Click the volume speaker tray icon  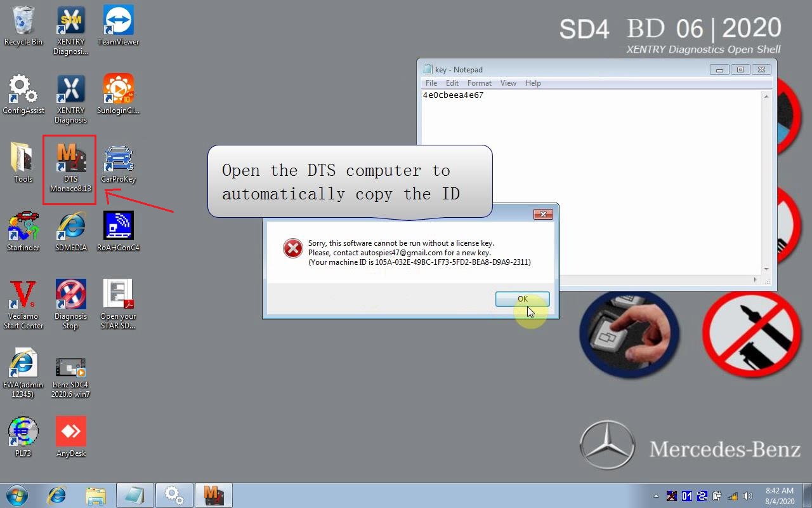coord(748,496)
